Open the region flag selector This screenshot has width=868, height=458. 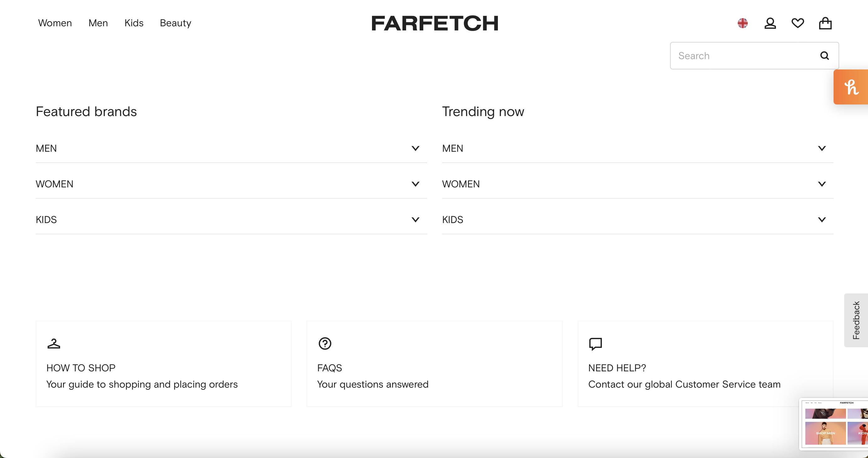click(x=742, y=23)
